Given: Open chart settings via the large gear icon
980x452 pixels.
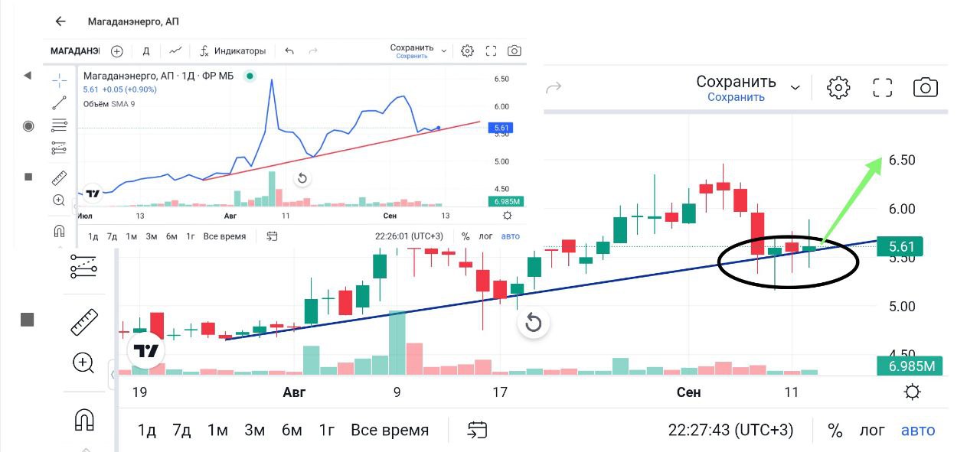Looking at the screenshot, I should tap(839, 87).
